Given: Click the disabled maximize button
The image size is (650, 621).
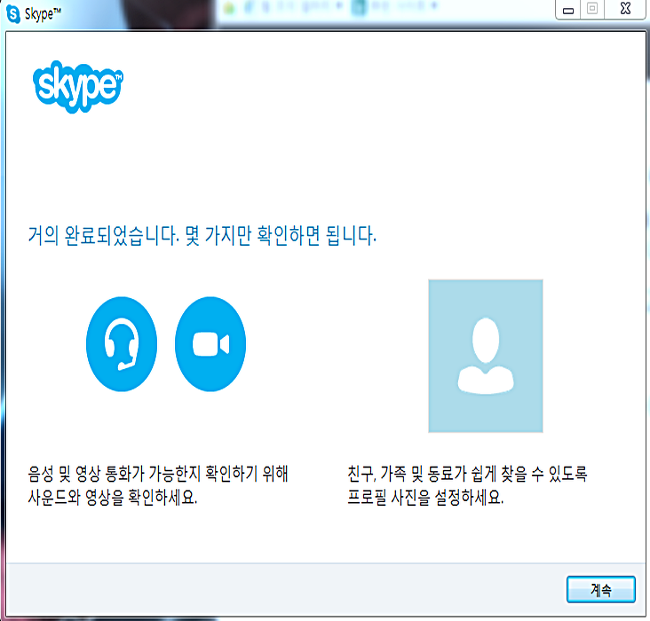Looking at the screenshot, I should click(592, 9).
